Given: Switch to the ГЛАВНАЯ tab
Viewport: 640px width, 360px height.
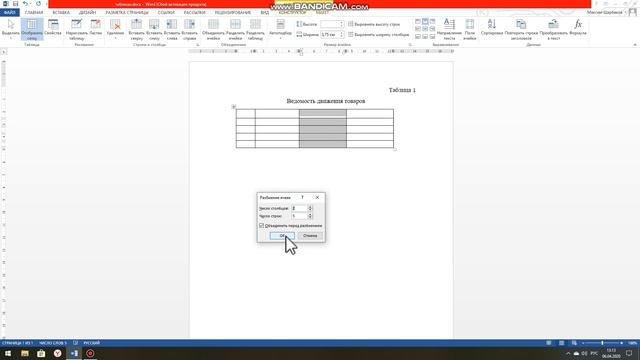Looking at the screenshot, I should click(34, 13).
